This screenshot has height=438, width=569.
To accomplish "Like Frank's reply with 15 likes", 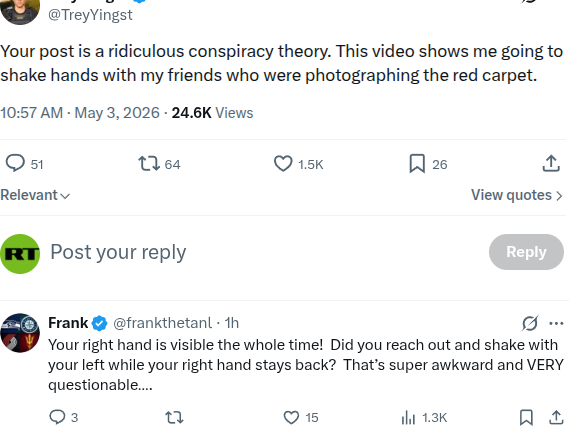I will tap(301, 417).
